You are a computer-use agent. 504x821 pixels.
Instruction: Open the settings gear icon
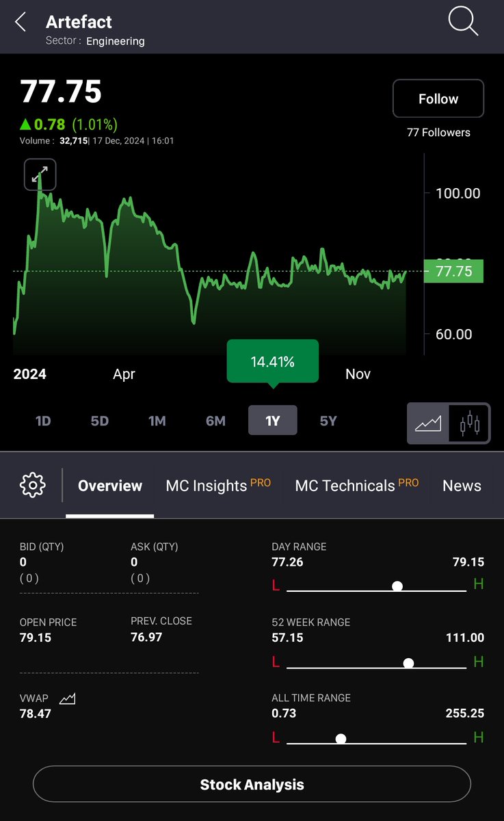33,485
